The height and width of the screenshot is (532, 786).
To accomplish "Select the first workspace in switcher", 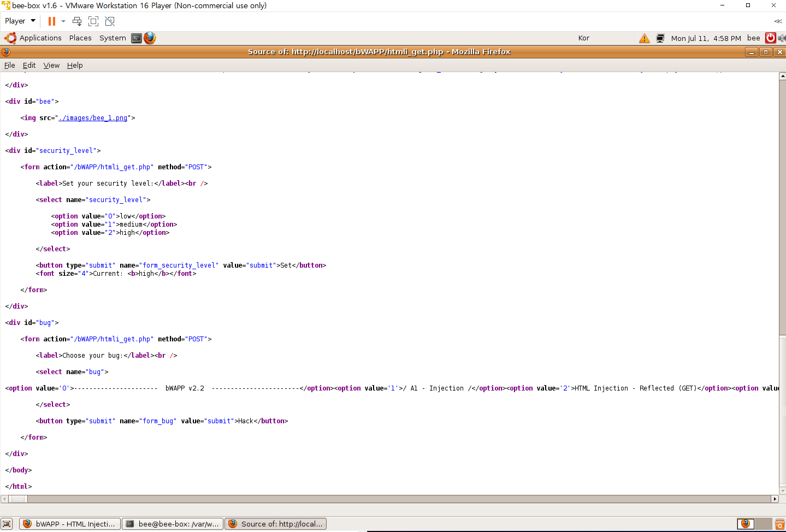I will click(x=746, y=524).
